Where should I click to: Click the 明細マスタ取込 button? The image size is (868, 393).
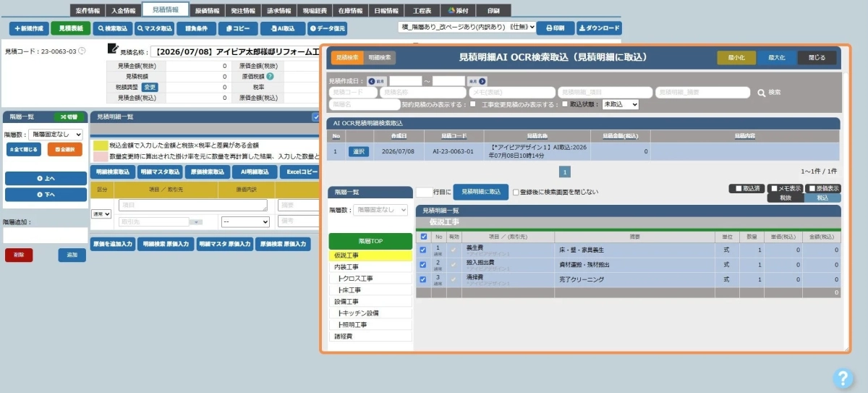[x=160, y=172]
